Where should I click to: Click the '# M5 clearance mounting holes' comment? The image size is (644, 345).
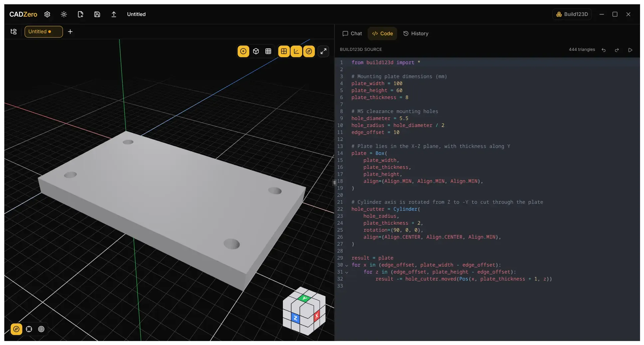click(x=395, y=111)
